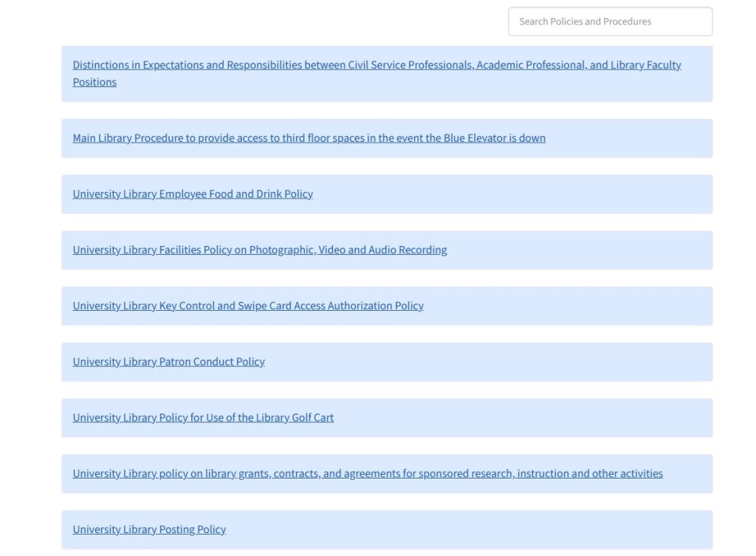The image size is (756, 556).
Task: Open the Distinctions in Expectations and Responsibilities link
Action: point(377,65)
